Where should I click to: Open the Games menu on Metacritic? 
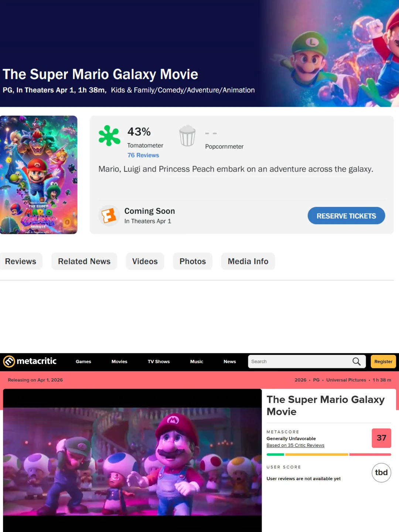click(x=83, y=362)
